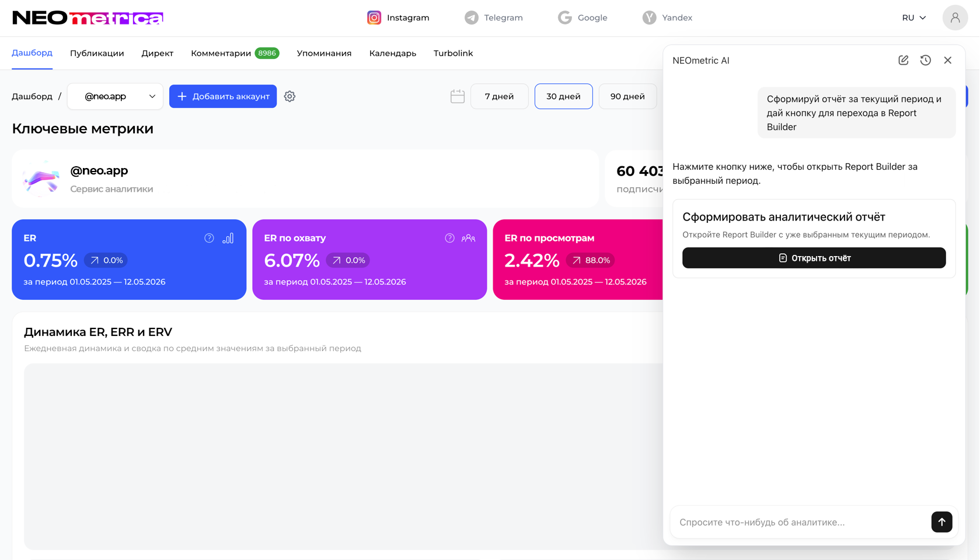Open the Дашборд tab
The width and height of the screenshot is (980, 560).
click(x=32, y=53)
